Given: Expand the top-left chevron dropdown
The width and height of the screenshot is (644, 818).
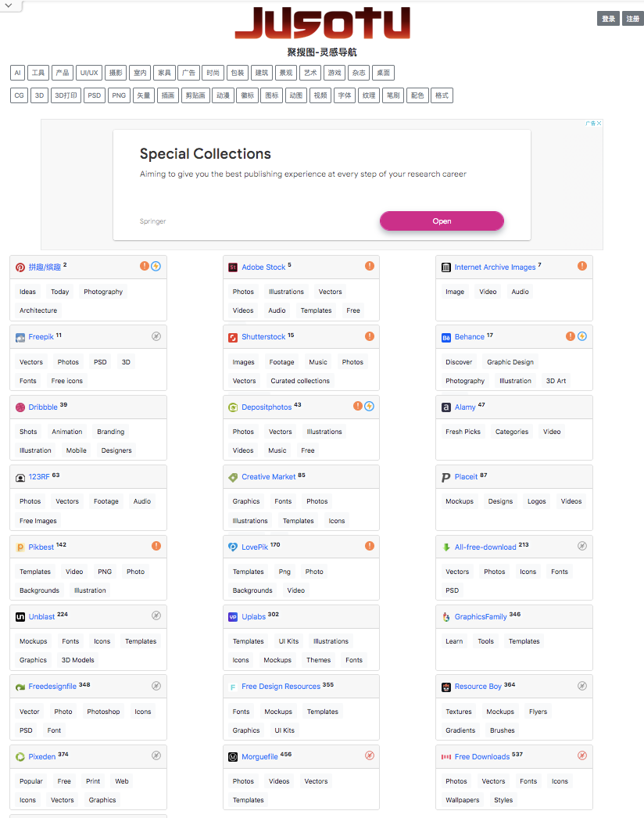Looking at the screenshot, I should pyautogui.click(x=9, y=5).
